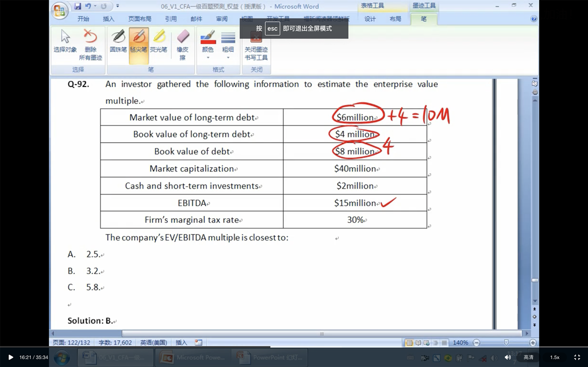Switch to Print Layout view
Viewport: 588px width, 367px height.
tap(409, 342)
